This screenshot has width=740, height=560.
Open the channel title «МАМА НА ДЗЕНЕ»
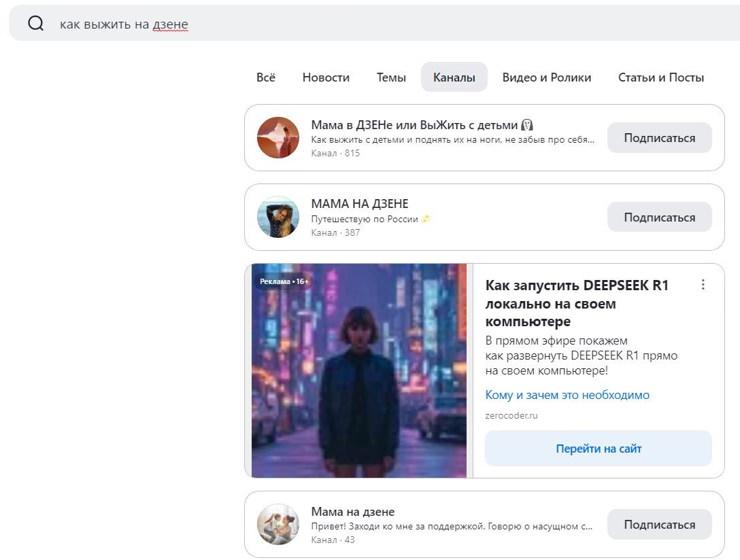(360, 203)
